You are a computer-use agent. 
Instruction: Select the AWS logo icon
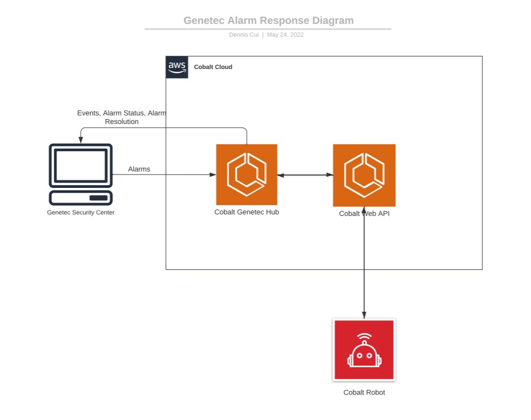177,67
